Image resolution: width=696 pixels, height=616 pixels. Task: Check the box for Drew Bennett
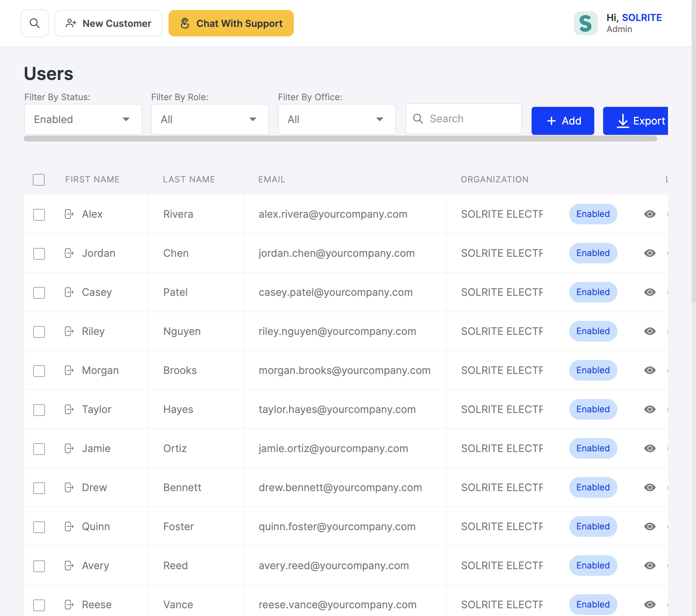(39, 488)
